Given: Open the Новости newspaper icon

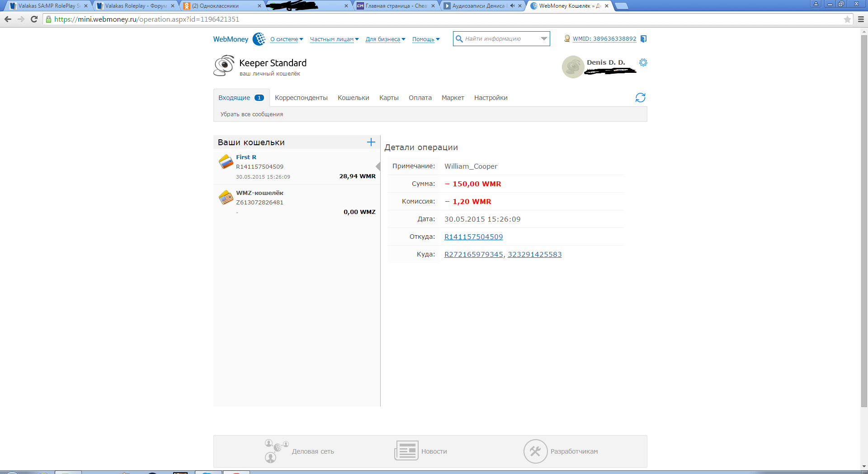Looking at the screenshot, I should point(406,451).
